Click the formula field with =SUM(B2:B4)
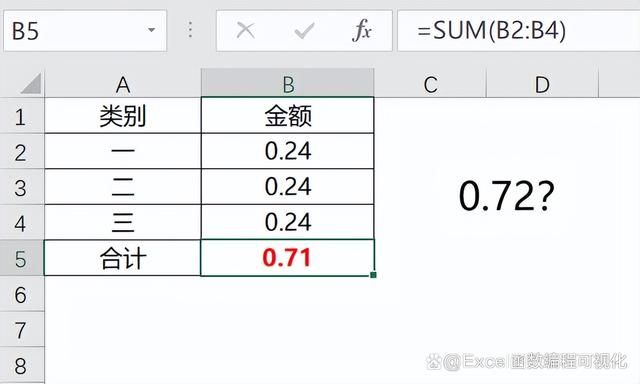The image size is (640, 384). [x=518, y=31]
